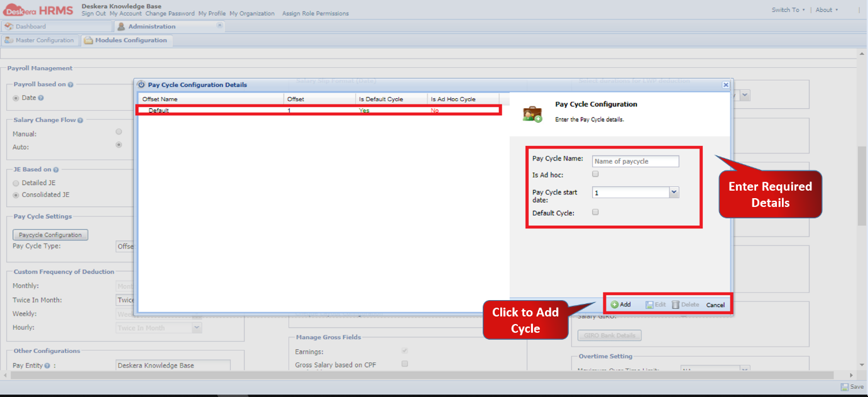Enable the Is Ad hoc checkbox
Image resolution: width=868 pixels, height=397 pixels.
pos(595,174)
